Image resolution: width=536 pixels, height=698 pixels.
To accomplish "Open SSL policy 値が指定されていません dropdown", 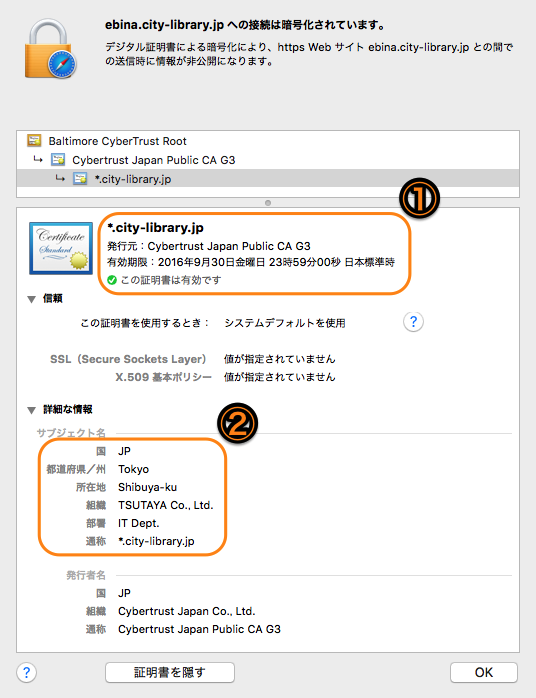I will click(280, 359).
